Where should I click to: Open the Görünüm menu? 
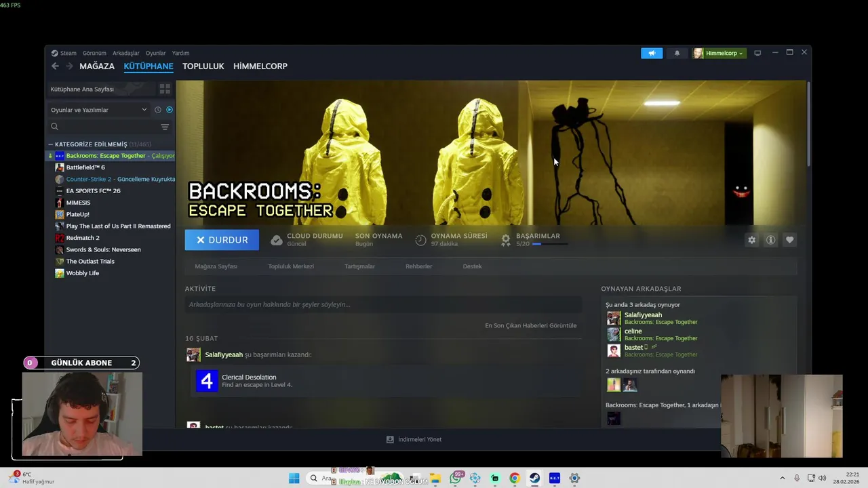[94, 53]
